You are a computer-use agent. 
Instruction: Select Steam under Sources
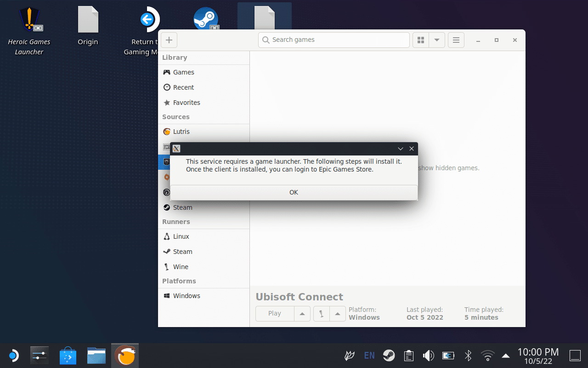[x=204, y=207]
